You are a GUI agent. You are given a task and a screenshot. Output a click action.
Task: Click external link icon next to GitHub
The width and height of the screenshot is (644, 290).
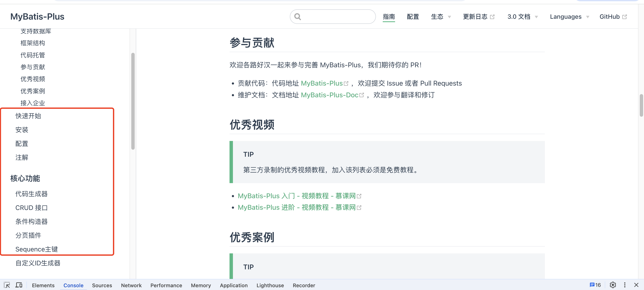tap(624, 17)
